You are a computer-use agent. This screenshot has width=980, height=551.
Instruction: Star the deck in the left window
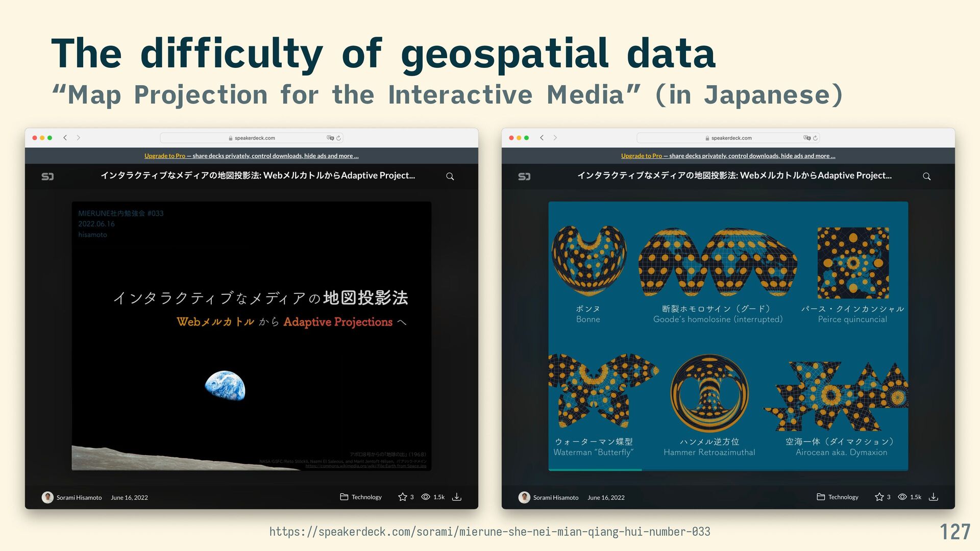(402, 497)
